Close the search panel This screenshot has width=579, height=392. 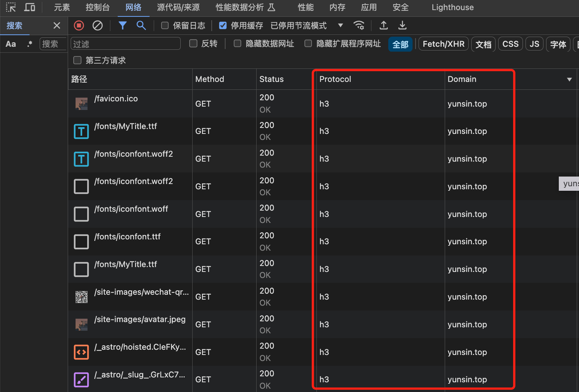point(57,25)
